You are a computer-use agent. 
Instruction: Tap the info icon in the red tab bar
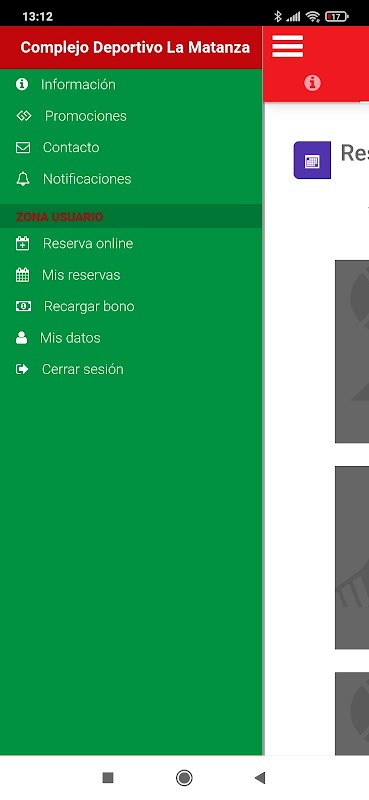(312, 83)
